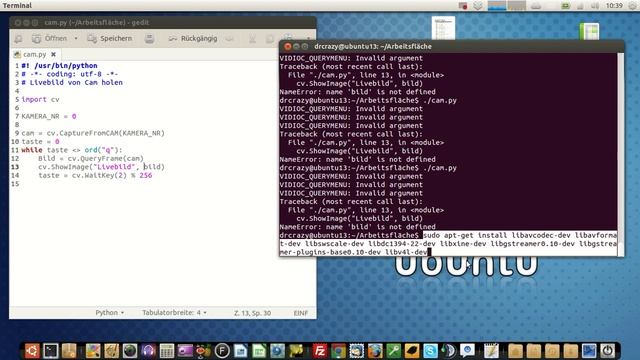Open the Thunderbird mail icon in the dock
The image size is (640, 360).
pyautogui.click(x=356, y=351)
